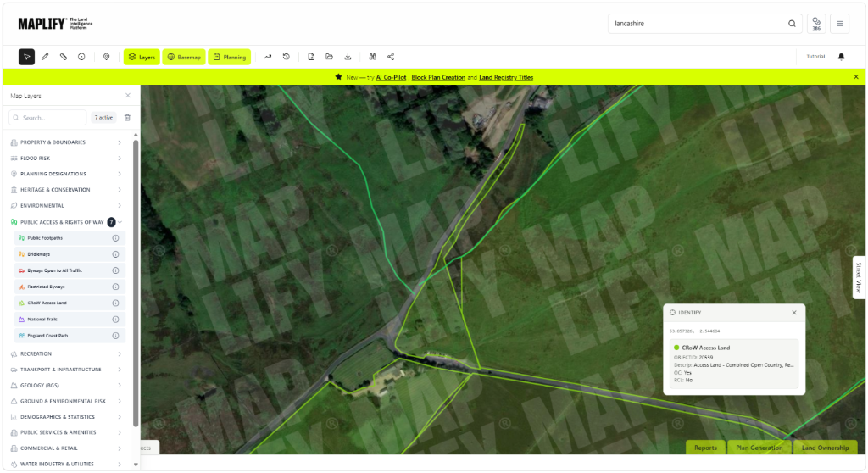The image size is (868, 473).
Task: Expand Geology (BGS) category
Action: click(x=66, y=386)
